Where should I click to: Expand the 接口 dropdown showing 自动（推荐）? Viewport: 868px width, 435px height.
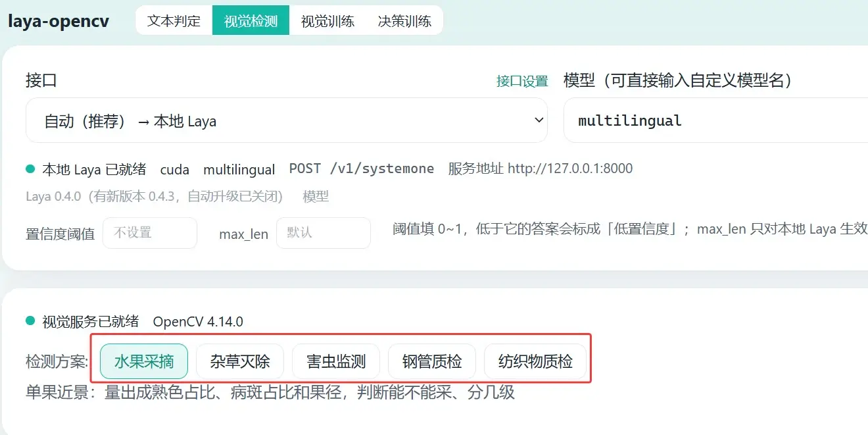pyautogui.click(x=287, y=120)
